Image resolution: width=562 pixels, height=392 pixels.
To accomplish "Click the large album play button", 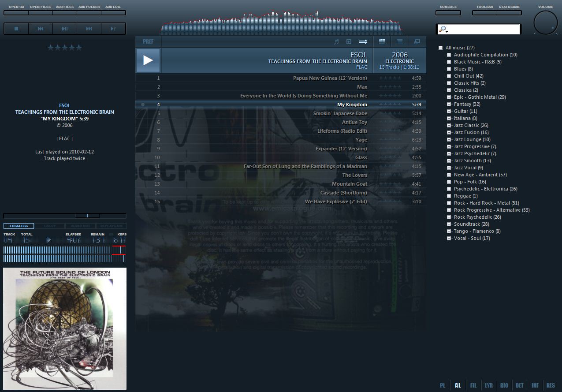I will point(148,60).
